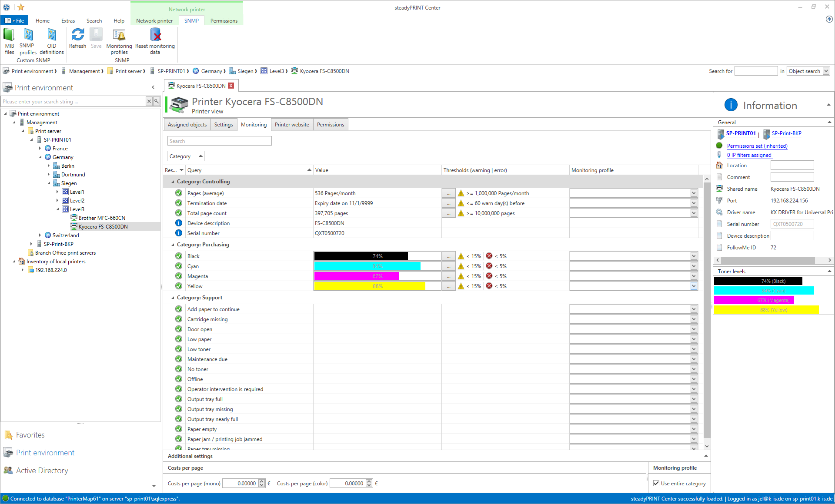The image size is (835, 504).
Task: Open Object search dropdown
Action: 826,71
